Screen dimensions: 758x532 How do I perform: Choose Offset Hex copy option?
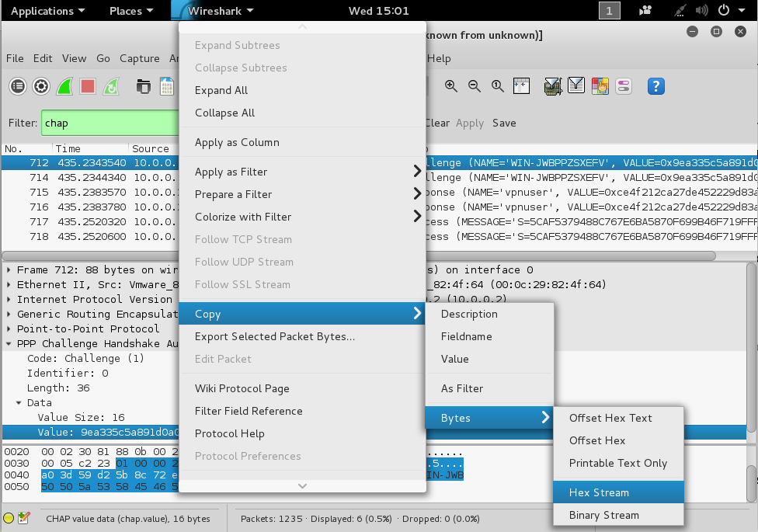click(618, 440)
